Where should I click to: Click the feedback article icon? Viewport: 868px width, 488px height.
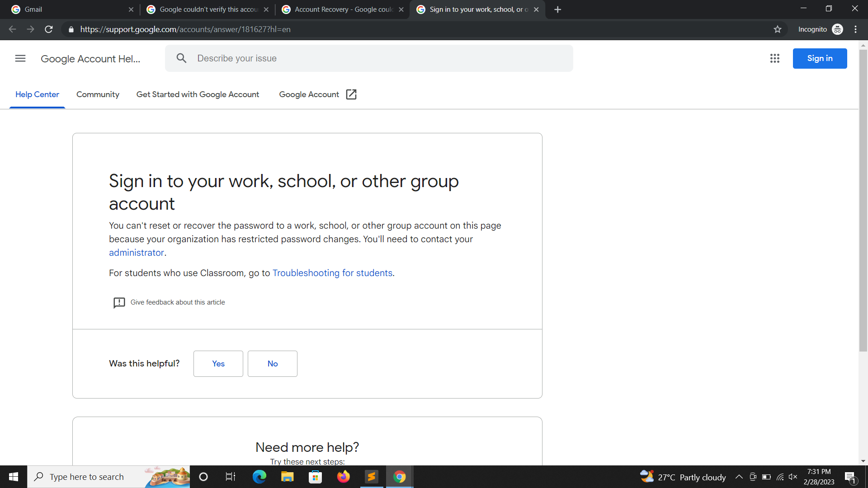click(119, 302)
